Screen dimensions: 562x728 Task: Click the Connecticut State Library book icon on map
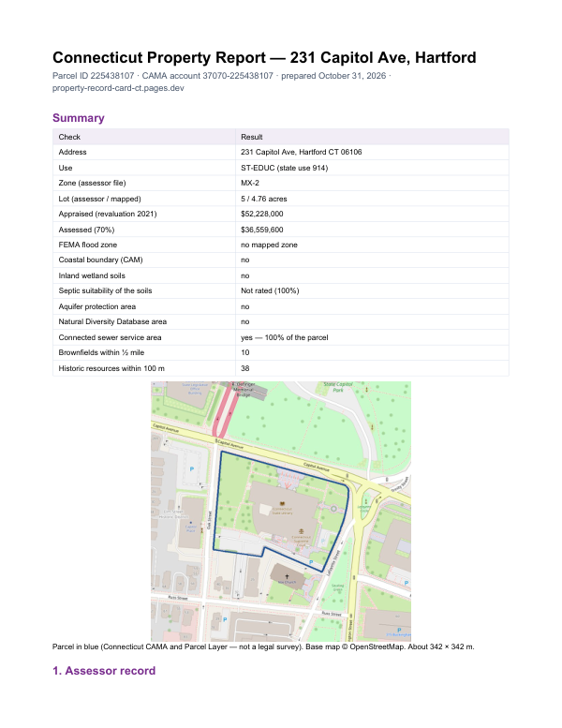click(x=282, y=503)
